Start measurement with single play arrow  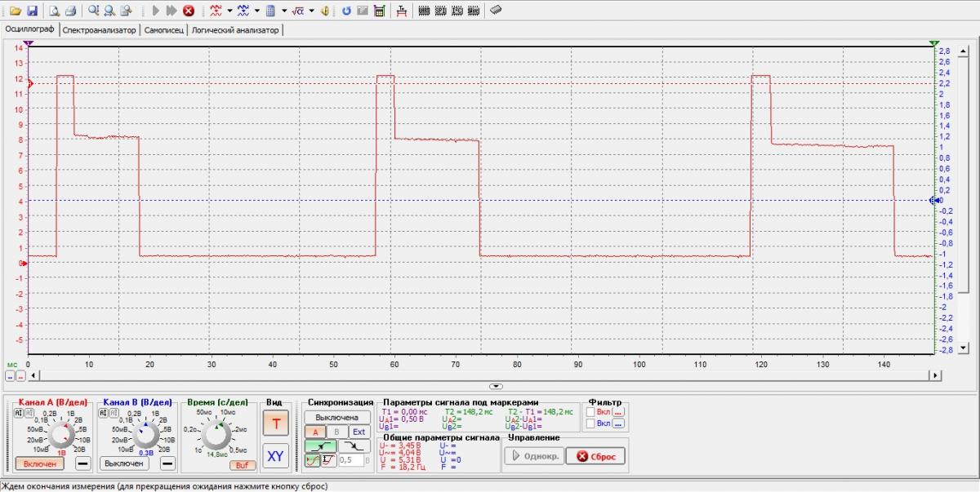pos(155,11)
